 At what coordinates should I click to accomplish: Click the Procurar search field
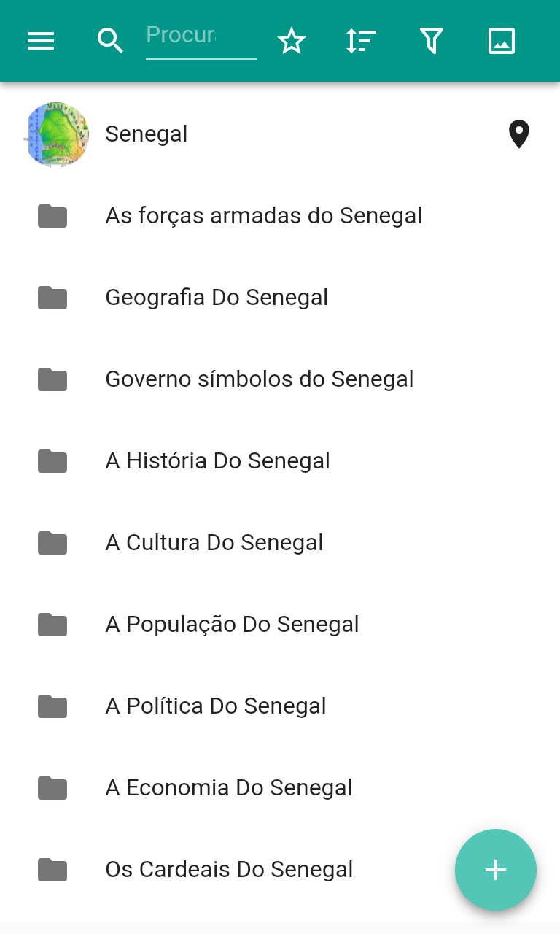coord(201,36)
